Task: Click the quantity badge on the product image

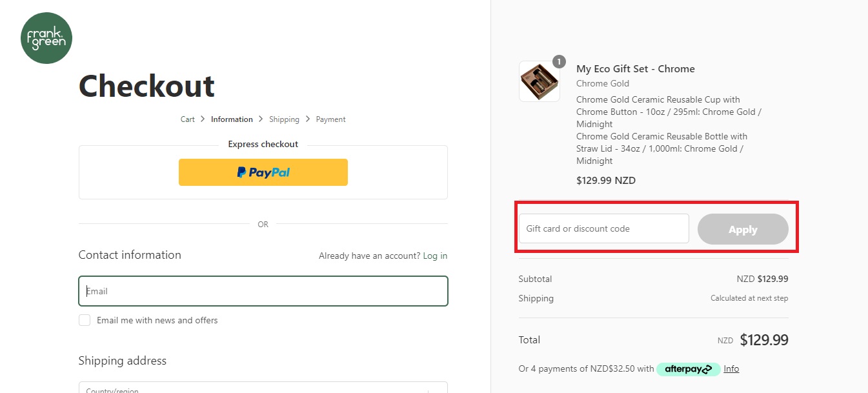Action: (x=558, y=62)
